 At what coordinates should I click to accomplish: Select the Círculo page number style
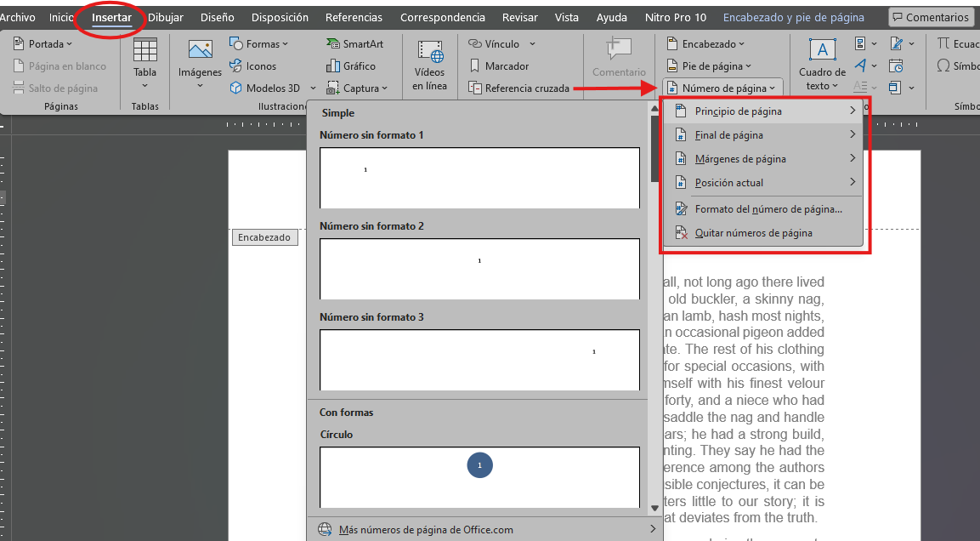pyautogui.click(x=479, y=476)
